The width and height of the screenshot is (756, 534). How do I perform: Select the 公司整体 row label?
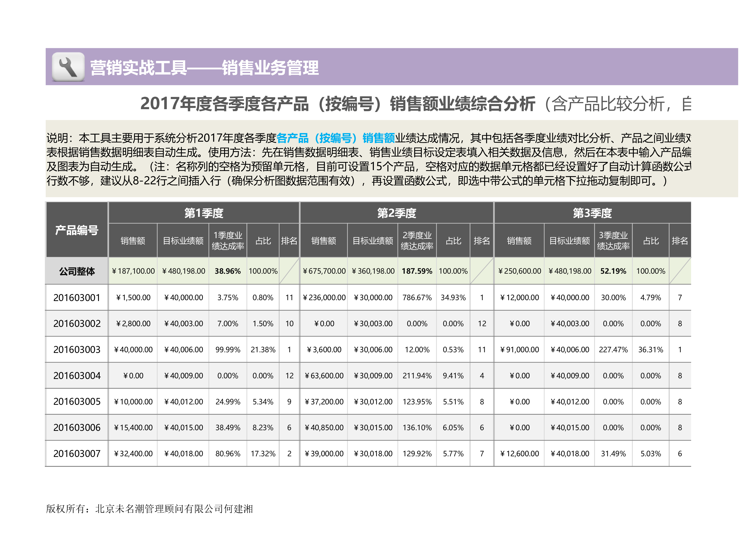pyautogui.click(x=77, y=271)
